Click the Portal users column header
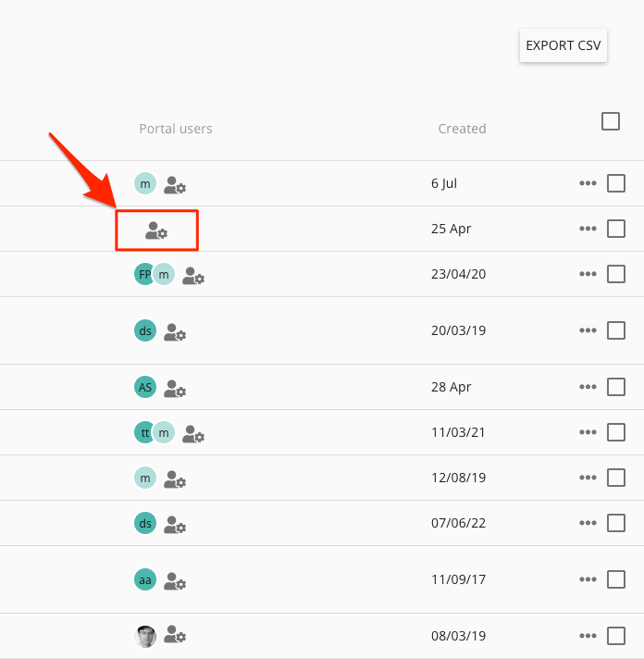Viewport: 644px width, 659px height. click(x=176, y=129)
